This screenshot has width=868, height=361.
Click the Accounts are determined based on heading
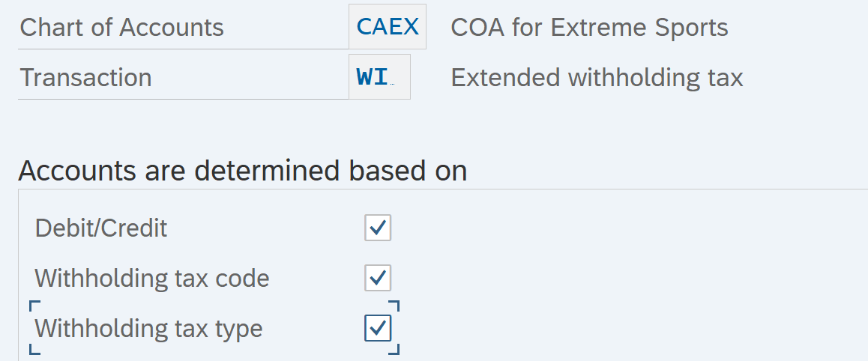tap(242, 171)
